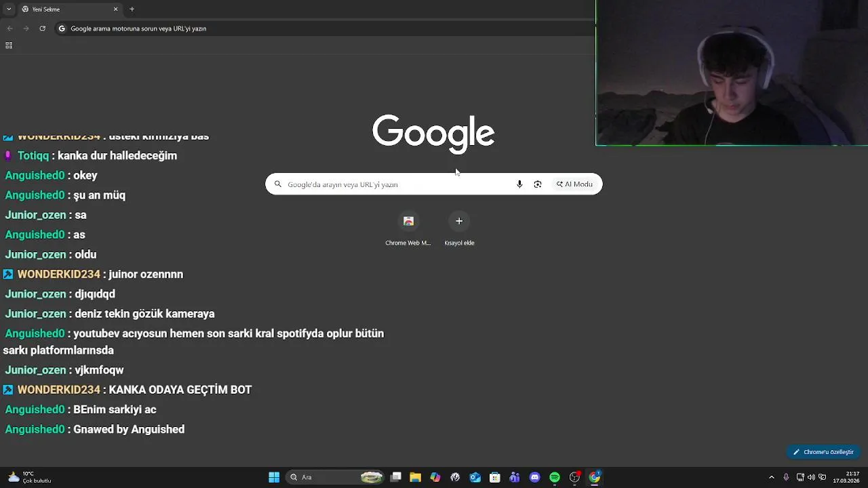Click the Chrome icon on the taskbar
Screen dimensions: 868x488
pos(595,477)
